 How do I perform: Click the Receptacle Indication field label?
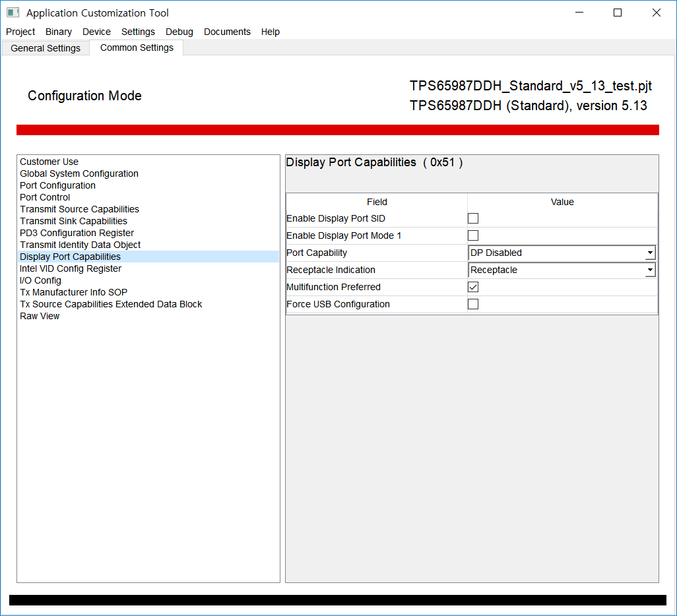click(331, 270)
